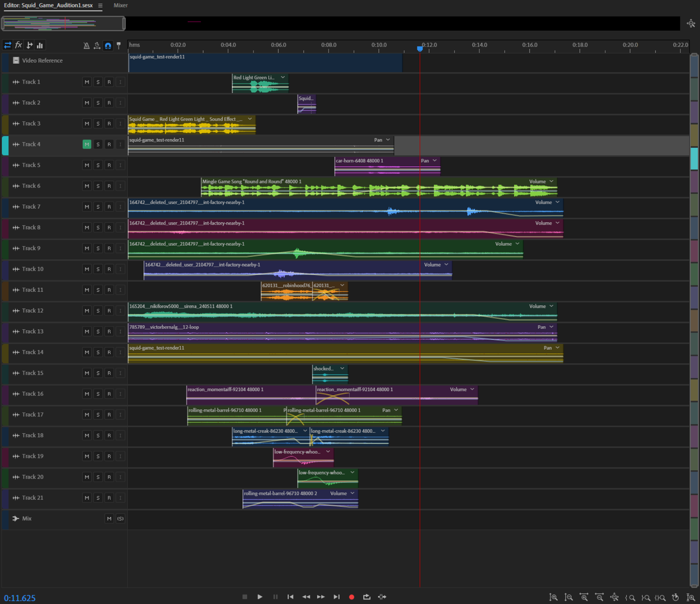Click the 0:11.625 timecode display
The image size is (700, 604).
pos(20,598)
